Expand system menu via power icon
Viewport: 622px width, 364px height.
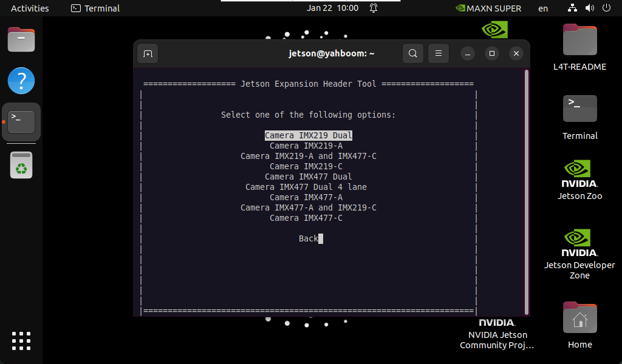(606, 8)
